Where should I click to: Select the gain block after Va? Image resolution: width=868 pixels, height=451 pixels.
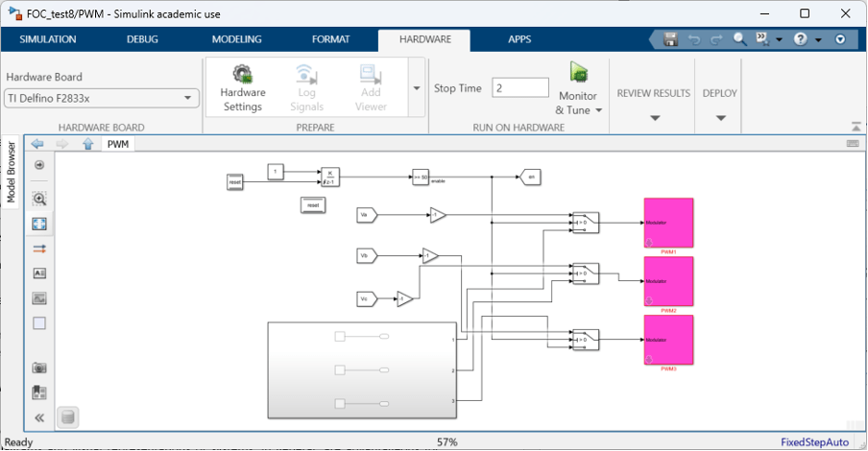click(437, 215)
